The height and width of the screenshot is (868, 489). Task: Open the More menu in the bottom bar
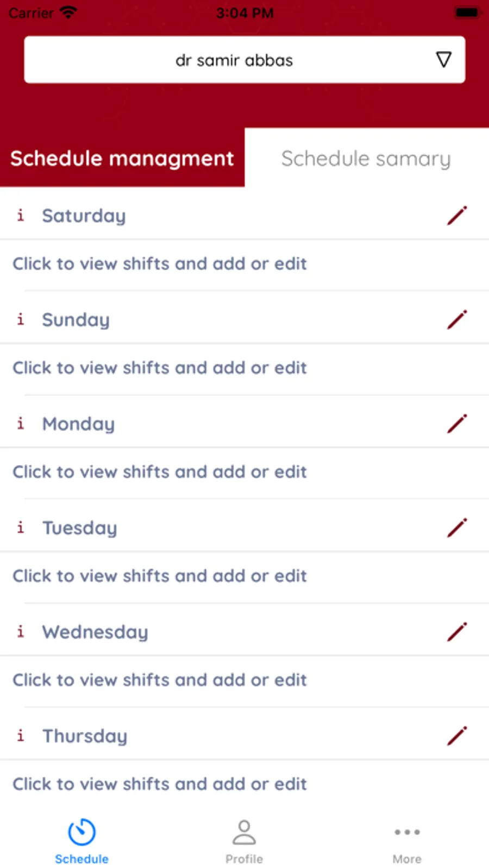[x=407, y=842]
